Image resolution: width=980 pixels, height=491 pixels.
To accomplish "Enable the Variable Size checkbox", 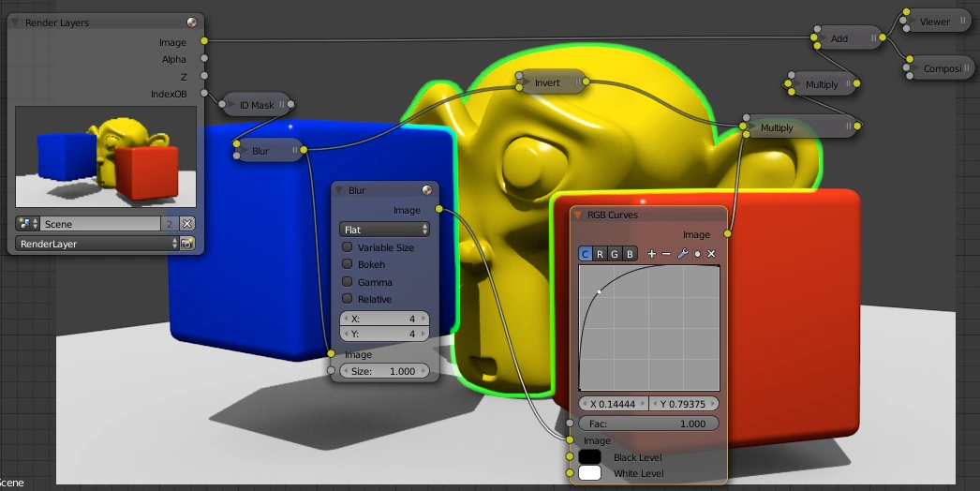I will click(x=348, y=247).
